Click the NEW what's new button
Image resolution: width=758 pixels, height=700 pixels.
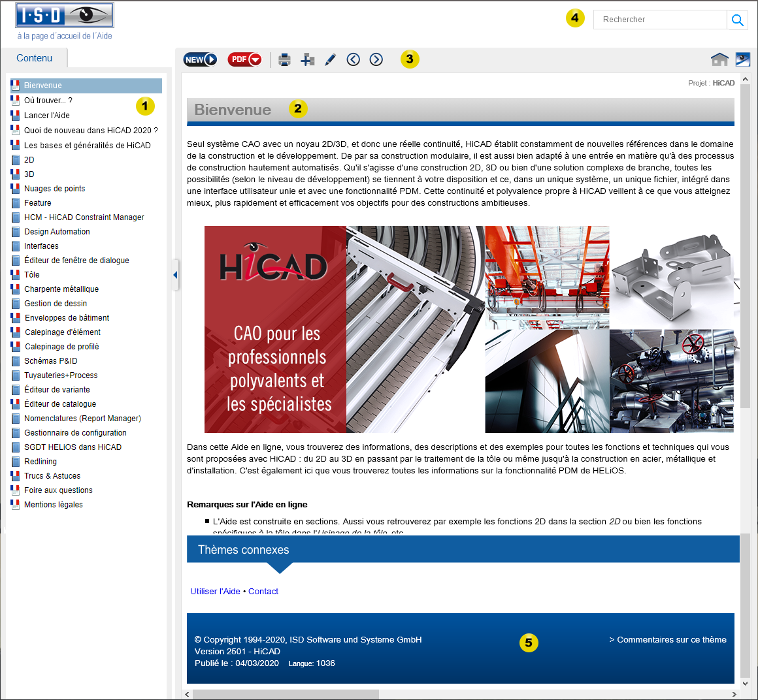pyautogui.click(x=200, y=59)
